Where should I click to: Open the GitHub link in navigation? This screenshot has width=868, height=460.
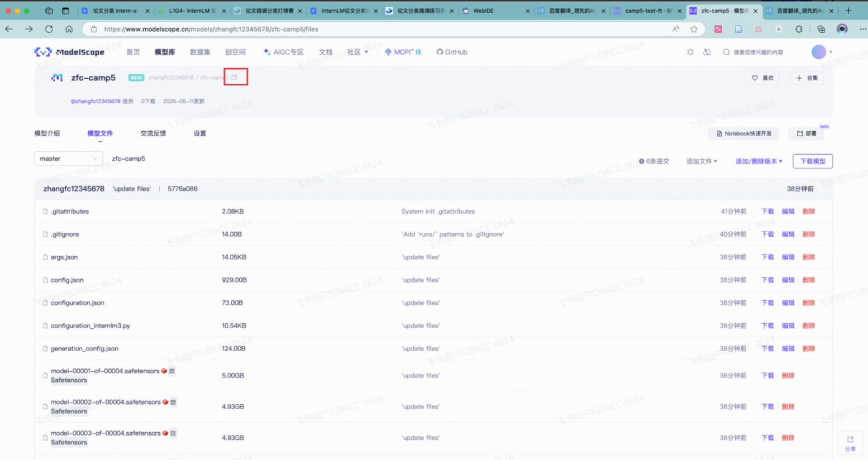[x=452, y=52]
